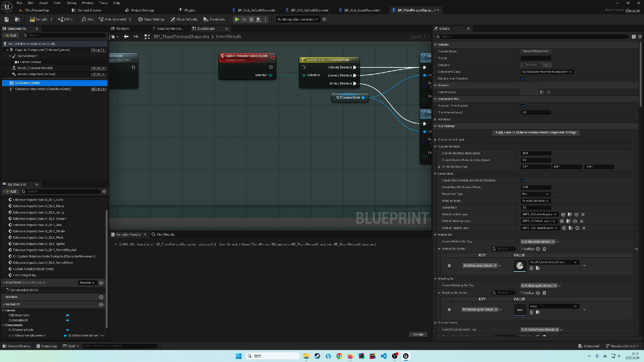
Task: Clear the compiler results
Action: click(x=418, y=335)
